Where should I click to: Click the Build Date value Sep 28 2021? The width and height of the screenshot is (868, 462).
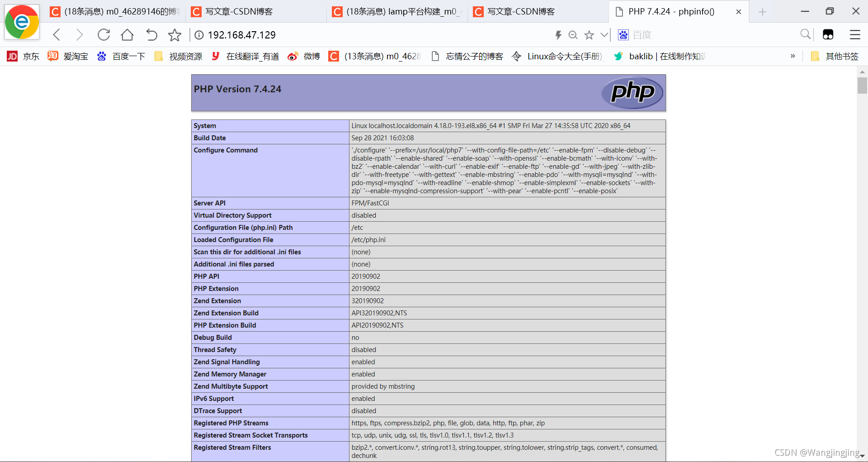pyautogui.click(x=382, y=138)
